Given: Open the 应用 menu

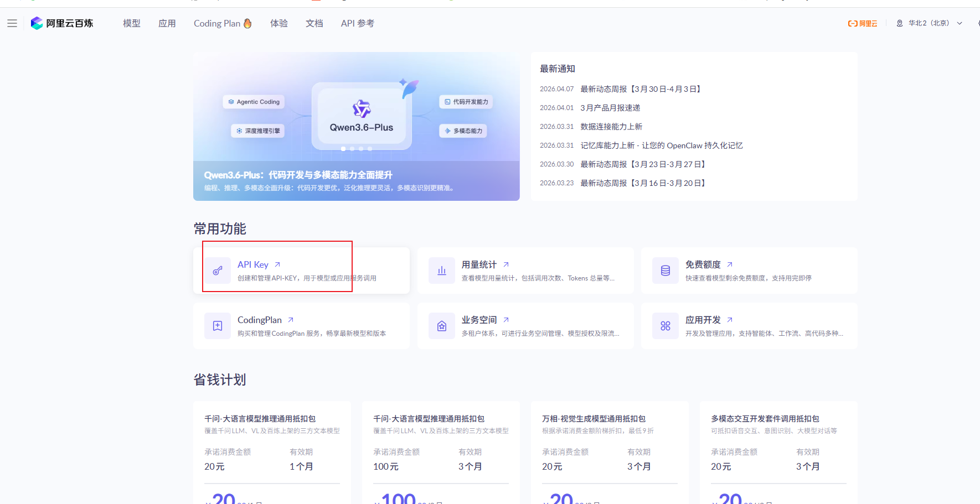Looking at the screenshot, I should click(x=167, y=23).
